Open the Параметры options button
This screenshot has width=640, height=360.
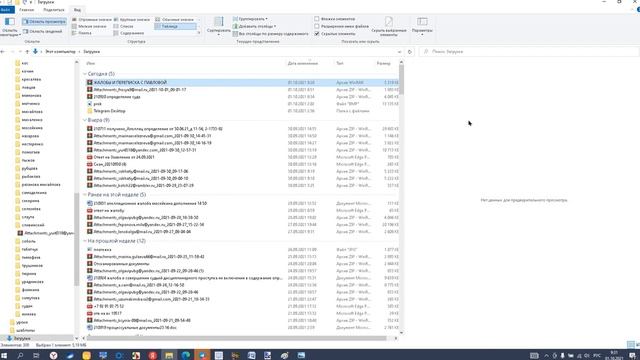click(422, 27)
